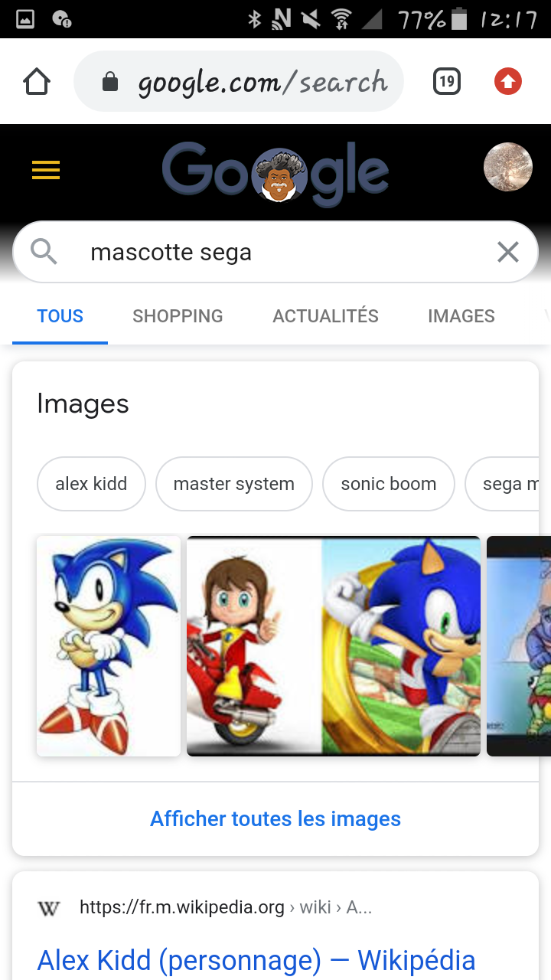Screen dimensions: 551x980
Task: Tap the Google doodle logo
Action: pos(275,173)
